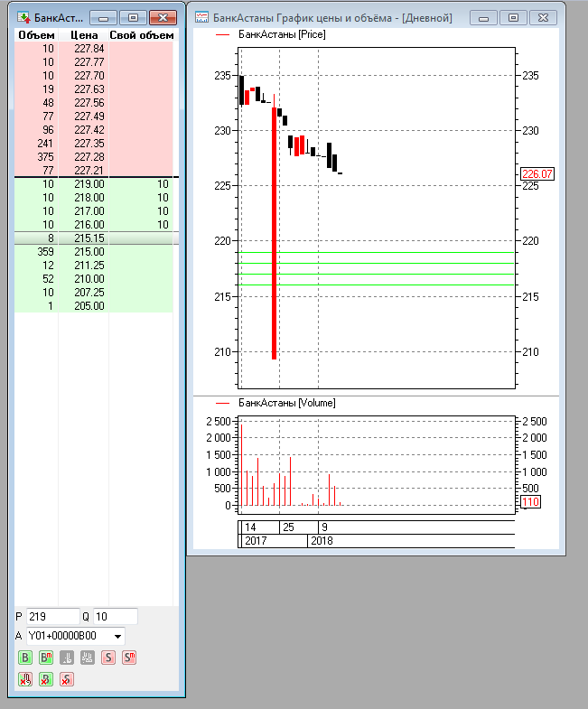Click the tallest volume bar in volume chart
The height and width of the screenshot is (709, 588).
click(241, 465)
